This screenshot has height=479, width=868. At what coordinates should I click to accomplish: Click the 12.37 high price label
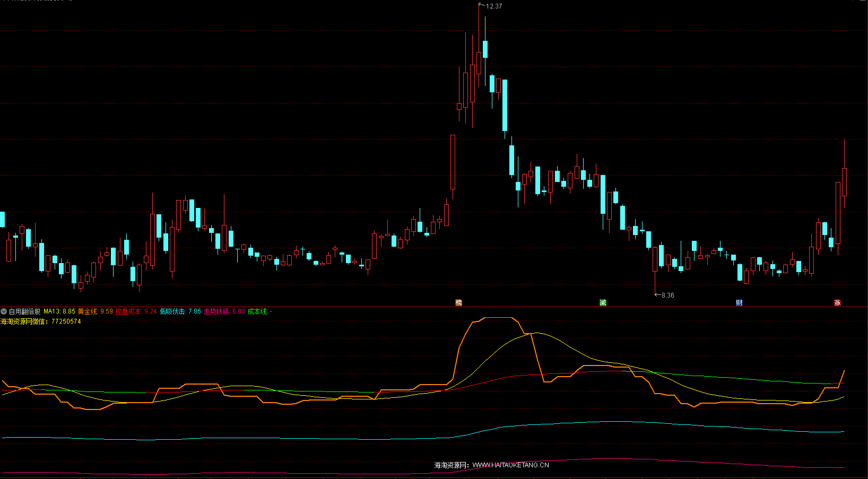[493, 6]
